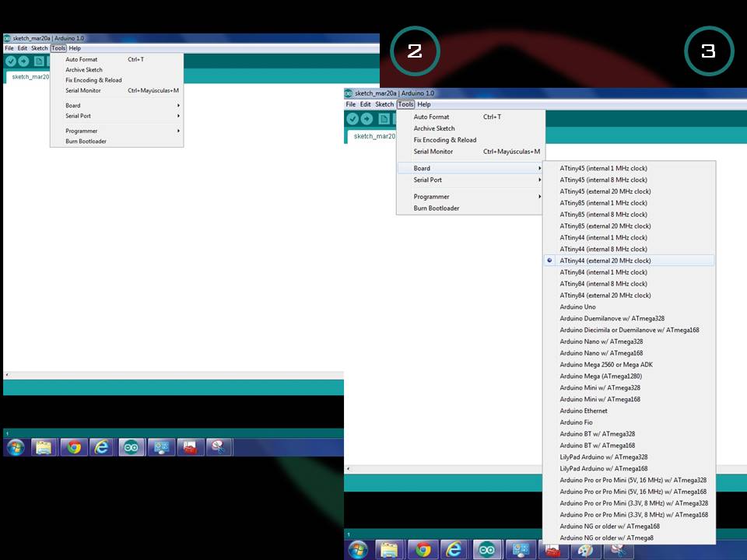Open Internet Explorer on left taskbar
Image resolution: width=747 pixels, height=560 pixels.
pos(101,447)
